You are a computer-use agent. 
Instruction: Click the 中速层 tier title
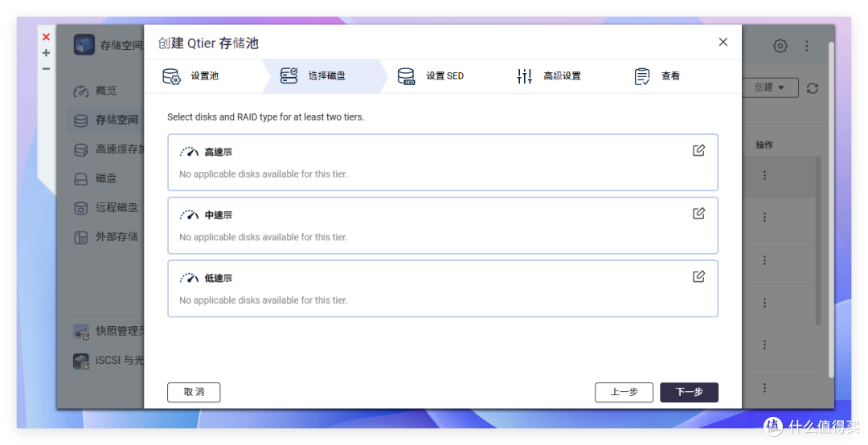pyautogui.click(x=218, y=214)
